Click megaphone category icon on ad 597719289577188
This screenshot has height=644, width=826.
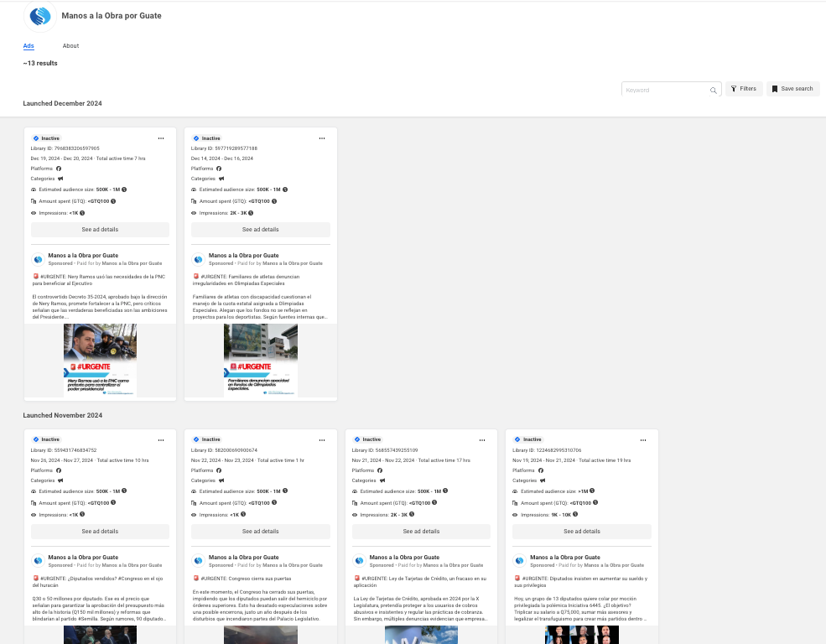click(221, 179)
